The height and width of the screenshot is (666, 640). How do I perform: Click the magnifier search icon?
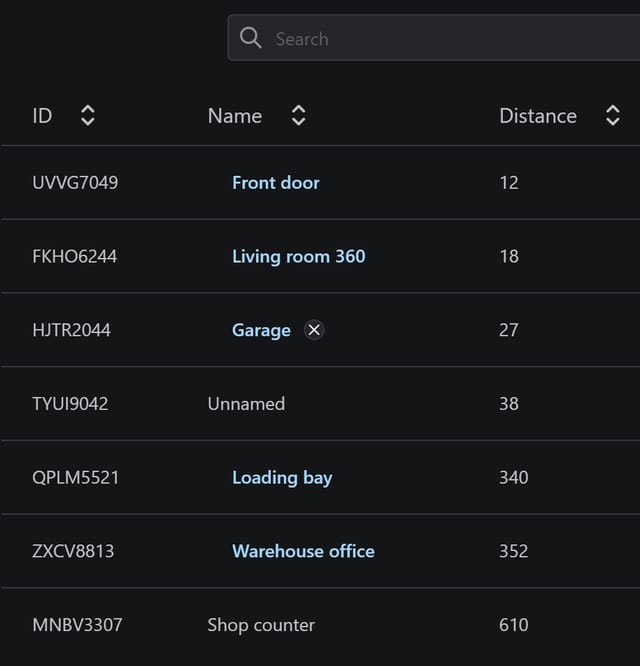(x=250, y=38)
